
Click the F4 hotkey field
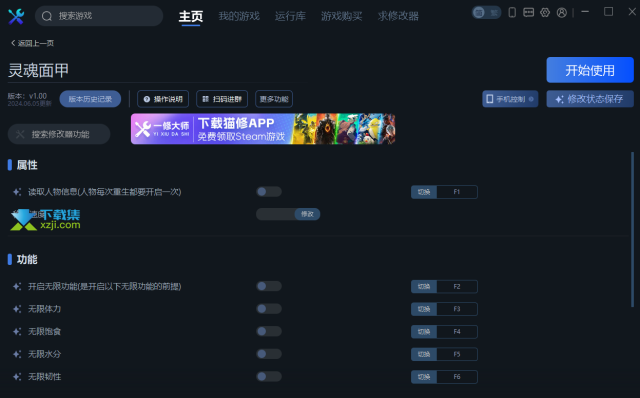click(x=457, y=331)
